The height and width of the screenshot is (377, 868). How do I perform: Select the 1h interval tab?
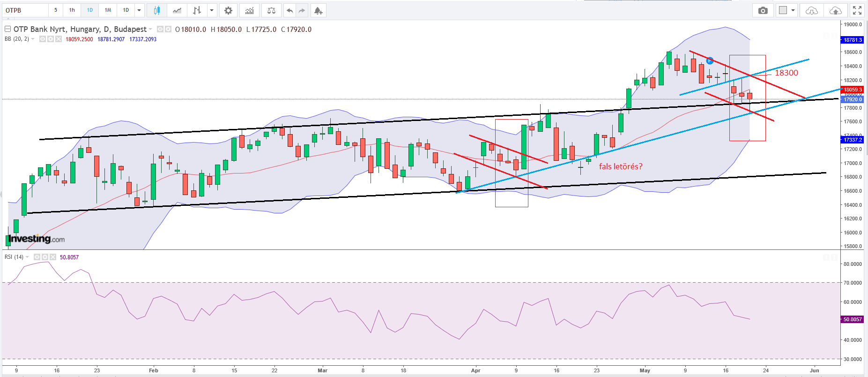72,10
